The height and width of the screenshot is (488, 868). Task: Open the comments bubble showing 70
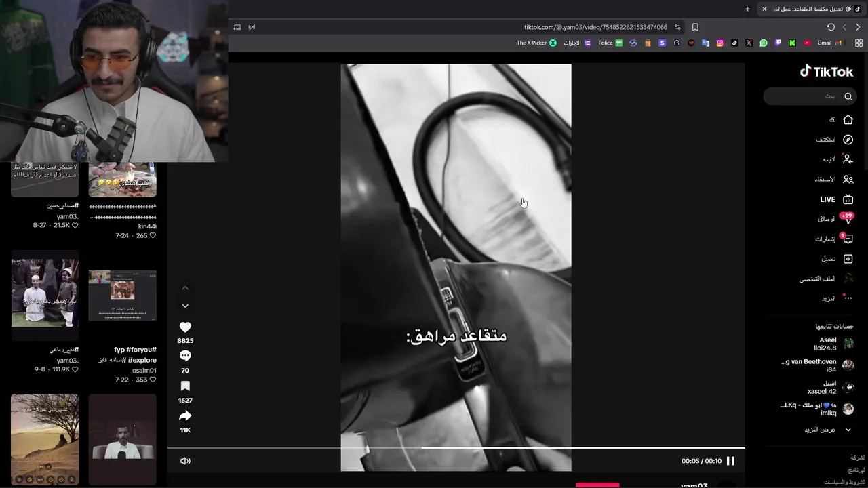185,357
